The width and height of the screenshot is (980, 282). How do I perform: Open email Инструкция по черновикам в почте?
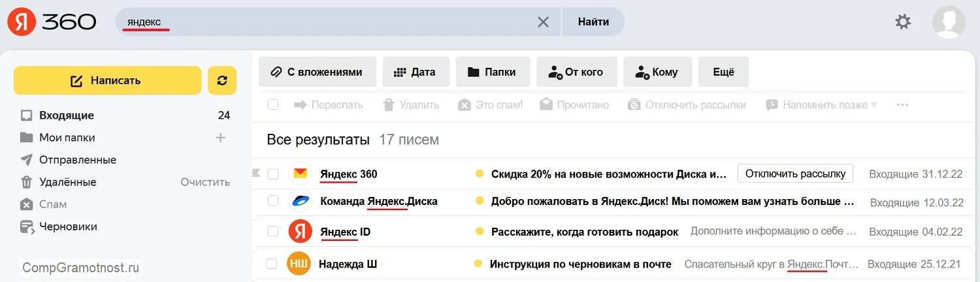click(x=581, y=264)
